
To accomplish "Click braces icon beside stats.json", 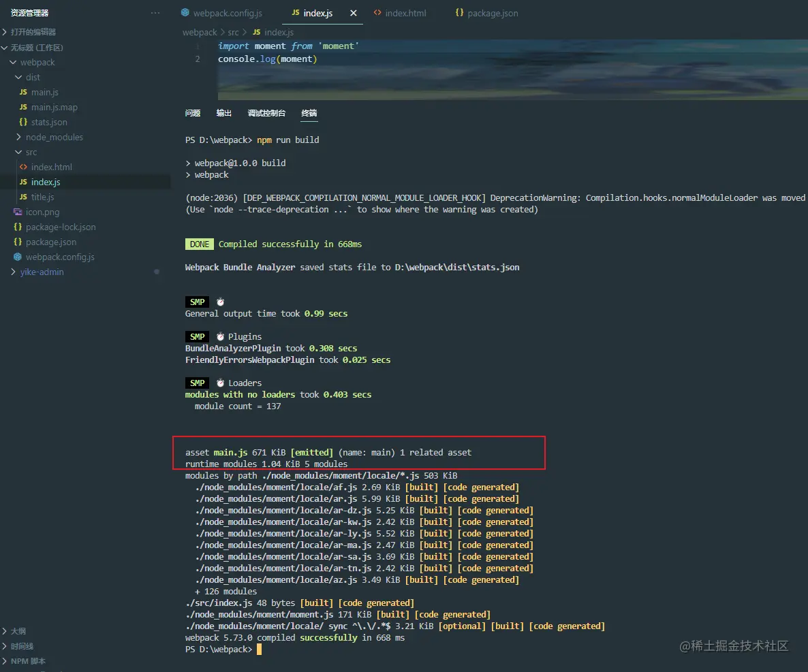I will point(23,121).
